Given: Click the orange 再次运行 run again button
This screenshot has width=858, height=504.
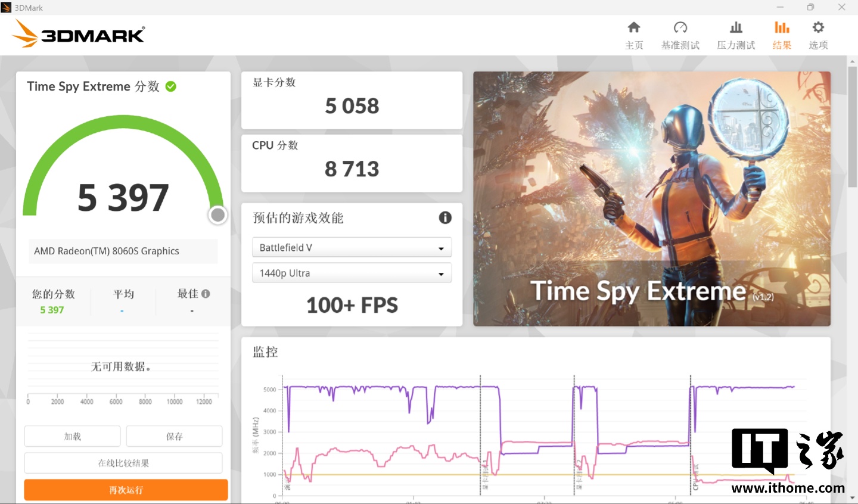Looking at the screenshot, I should coord(126,490).
